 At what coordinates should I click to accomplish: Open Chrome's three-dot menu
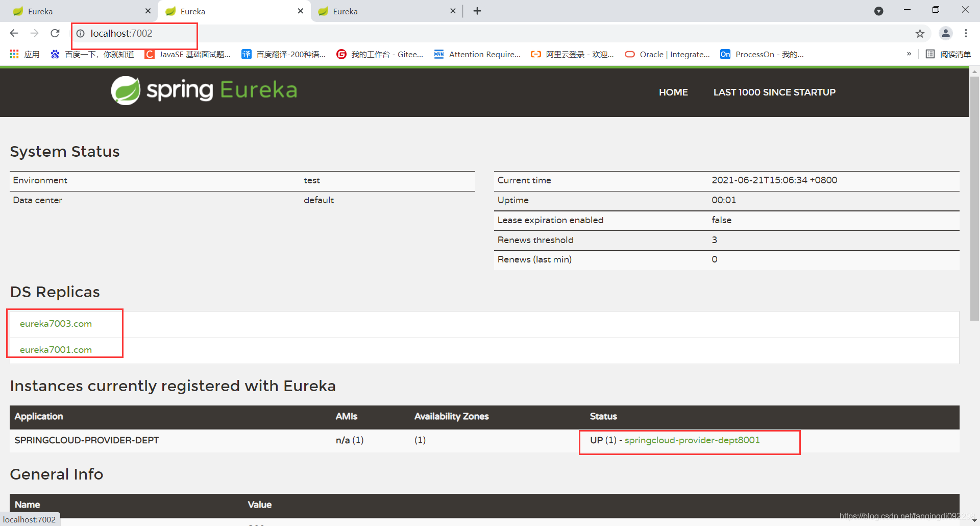coord(966,33)
